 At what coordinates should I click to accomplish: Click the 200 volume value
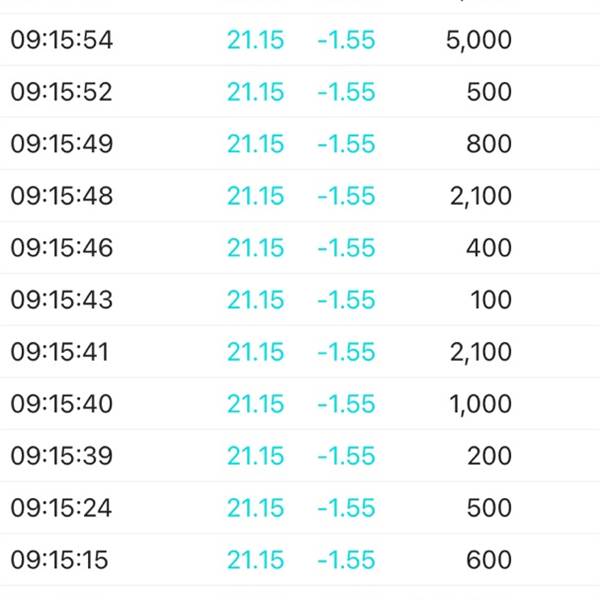489,456
